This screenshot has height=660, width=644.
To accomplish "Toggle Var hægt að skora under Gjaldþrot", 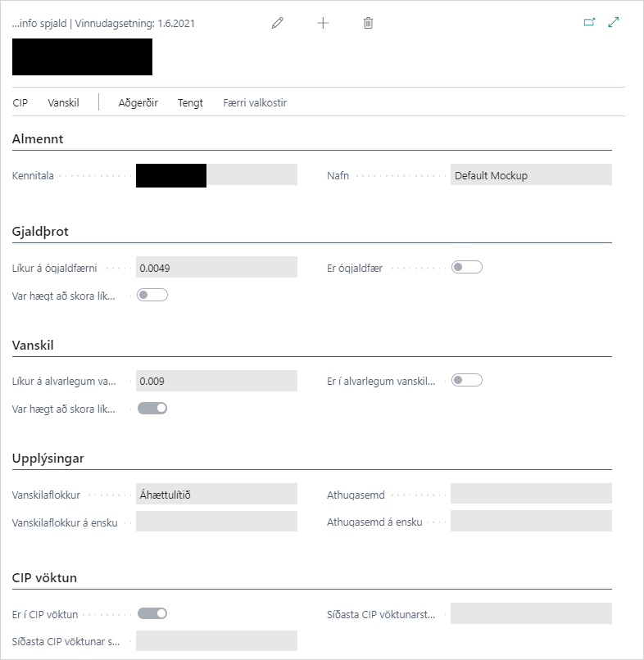I will pyautogui.click(x=152, y=295).
